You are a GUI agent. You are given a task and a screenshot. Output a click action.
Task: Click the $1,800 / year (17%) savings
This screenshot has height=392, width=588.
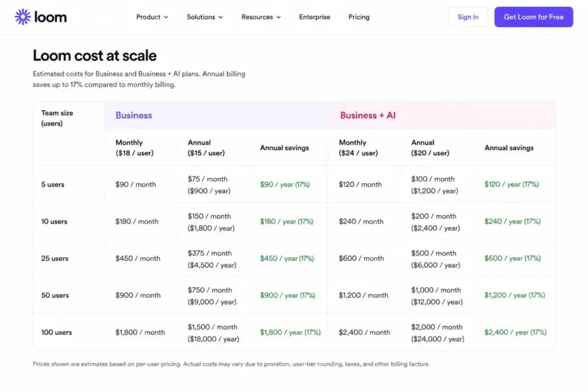pyautogui.click(x=290, y=332)
